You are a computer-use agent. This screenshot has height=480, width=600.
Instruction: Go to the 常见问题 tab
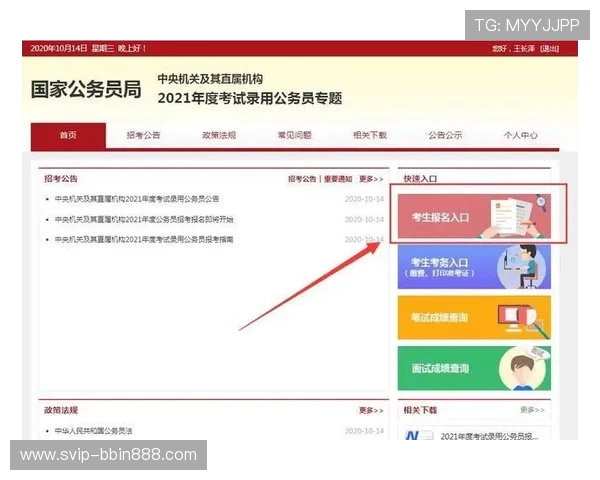tap(294, 135)
